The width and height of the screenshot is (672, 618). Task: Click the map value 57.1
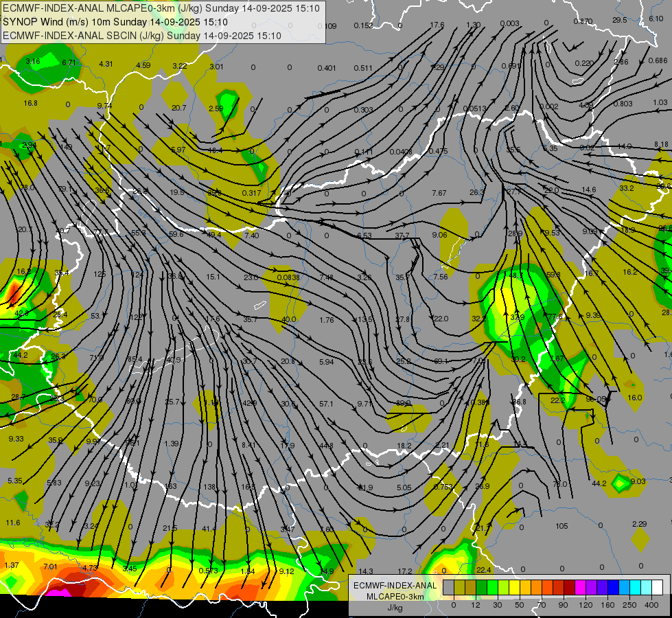tap(326, 404)
